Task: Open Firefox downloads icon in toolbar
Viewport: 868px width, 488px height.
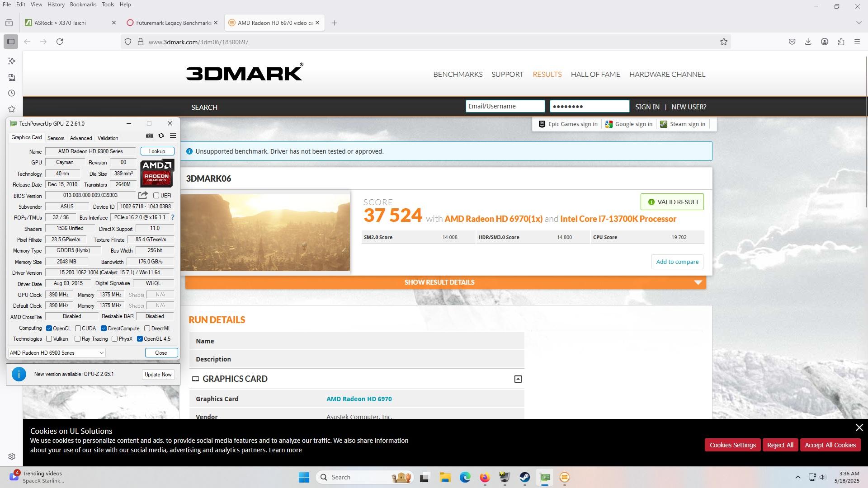Action: click(808, 42)
